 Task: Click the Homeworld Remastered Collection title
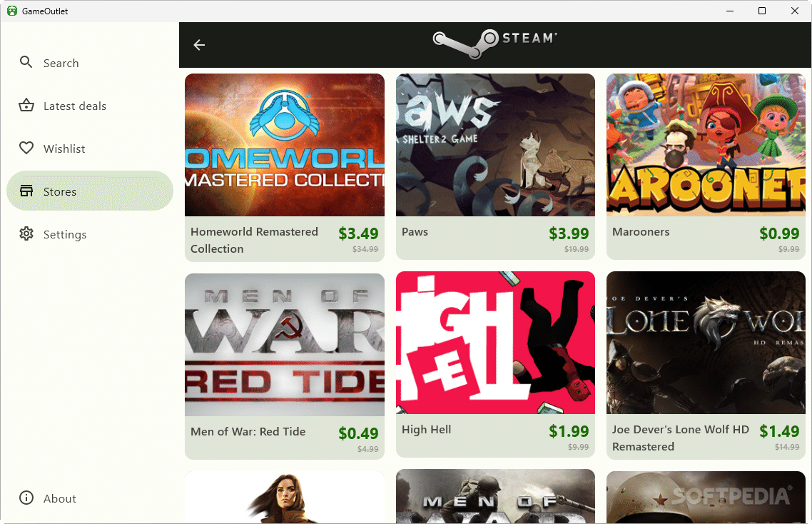click(x=254, y=240)
